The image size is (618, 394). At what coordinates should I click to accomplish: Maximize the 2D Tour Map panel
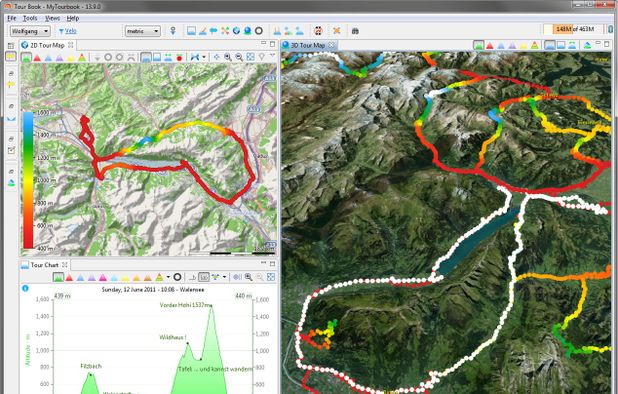pos(272,44)
